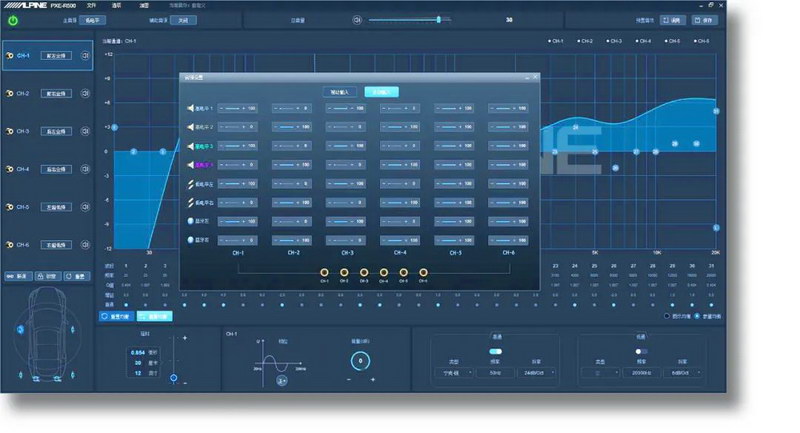The width and height of the screenshot is (800, 433).
Task: Click the save button with the disk icon at top right
Action: (x=705, y=20)
